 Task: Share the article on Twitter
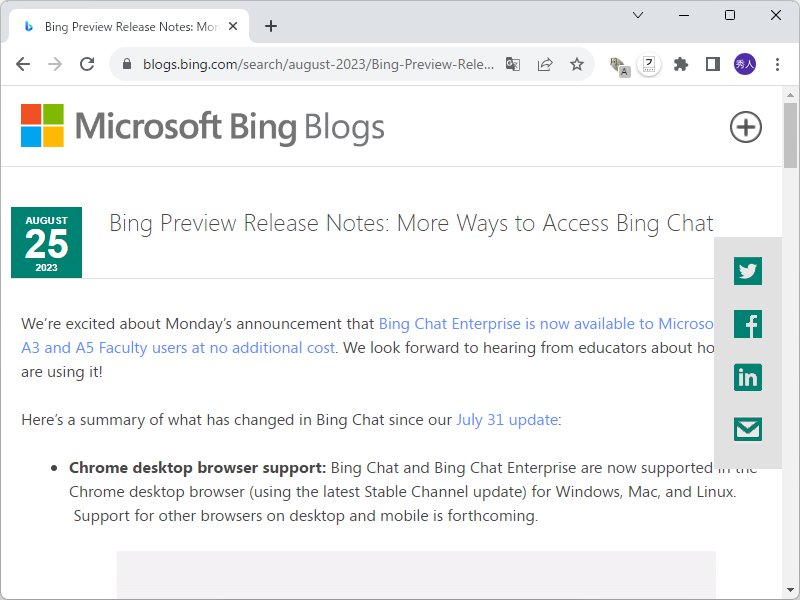[747, 271]
